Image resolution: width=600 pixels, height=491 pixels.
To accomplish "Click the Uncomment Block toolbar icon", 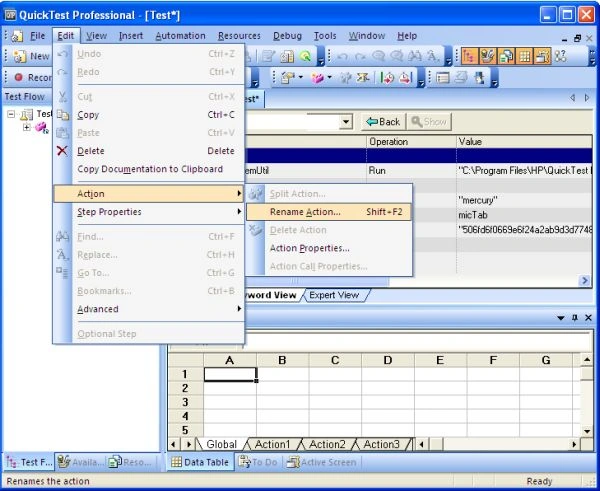I will coord(396,57).
